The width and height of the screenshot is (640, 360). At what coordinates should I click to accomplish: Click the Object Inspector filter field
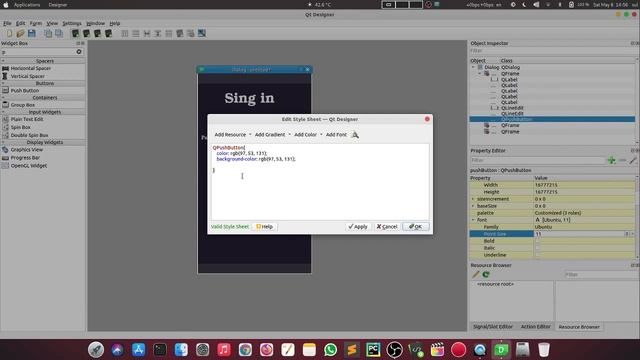click(x=553, y=51)
